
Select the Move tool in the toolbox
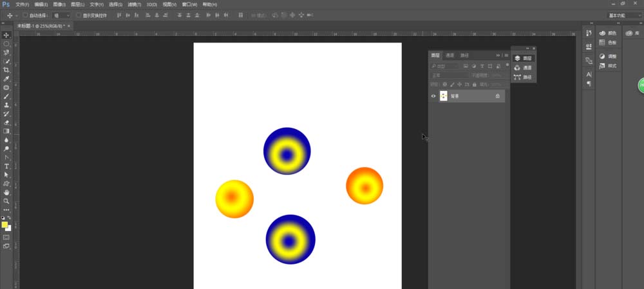point(6,35)
